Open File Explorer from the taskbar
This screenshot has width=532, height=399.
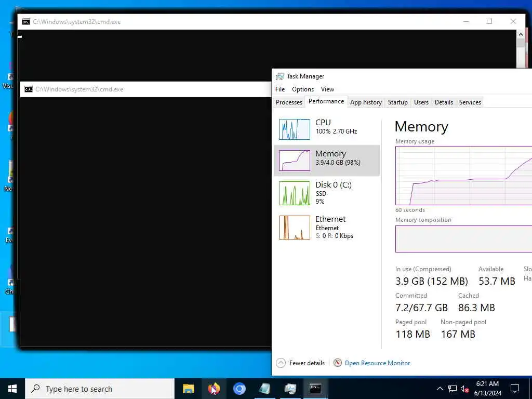188,389
